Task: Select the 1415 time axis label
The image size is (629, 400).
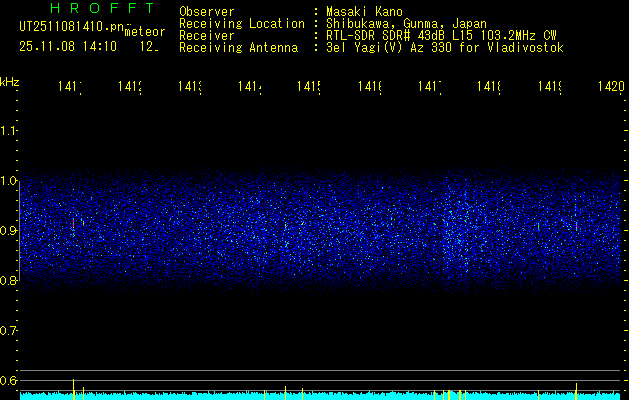Action: click(x=309, y=87)
